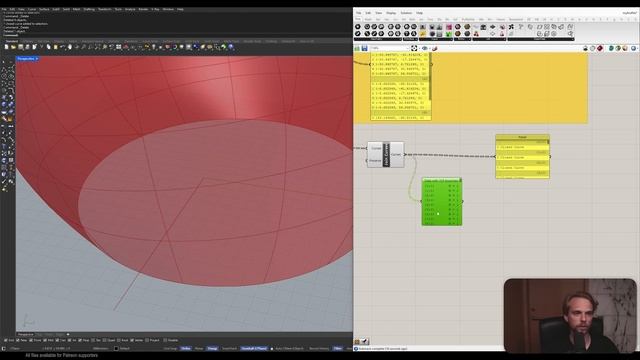Open Grasshopper Solution menu

coord(406,13)
